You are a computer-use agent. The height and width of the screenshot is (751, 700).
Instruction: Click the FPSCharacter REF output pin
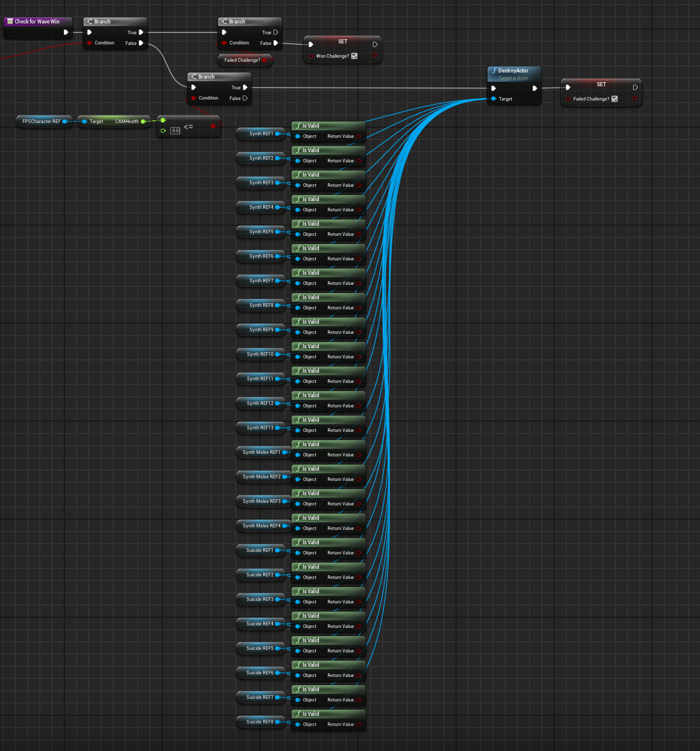point(65,122)
